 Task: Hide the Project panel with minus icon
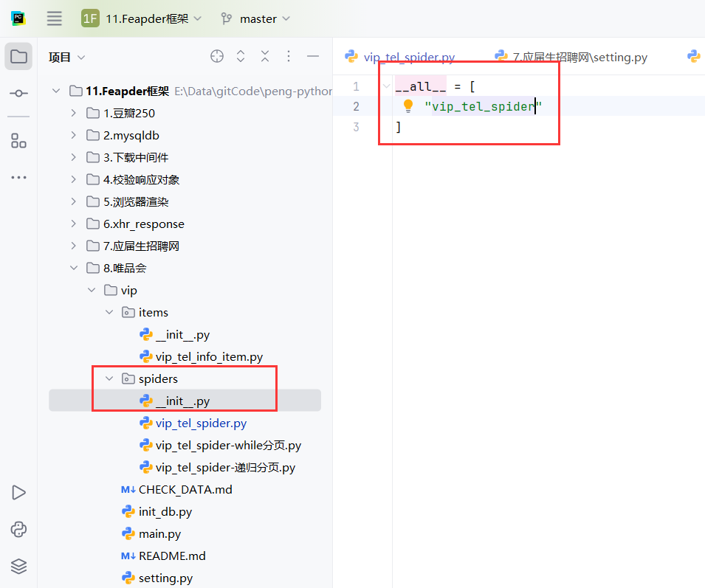click(312, 56)
